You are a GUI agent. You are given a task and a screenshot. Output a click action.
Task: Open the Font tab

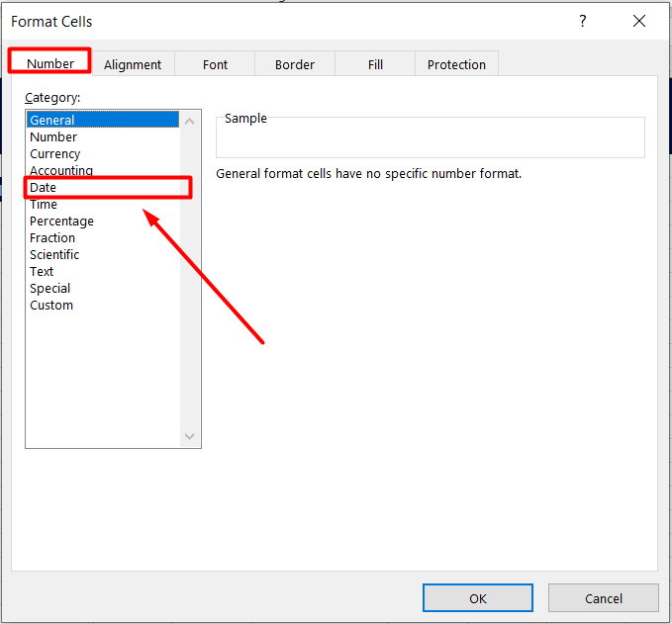point(215,64)
